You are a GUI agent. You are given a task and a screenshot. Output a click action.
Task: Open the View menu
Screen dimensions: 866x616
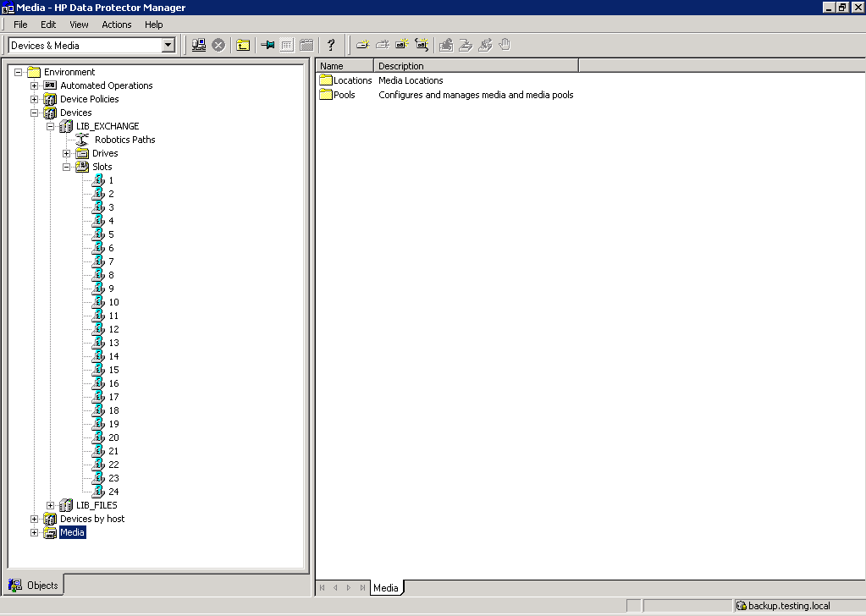79,25
